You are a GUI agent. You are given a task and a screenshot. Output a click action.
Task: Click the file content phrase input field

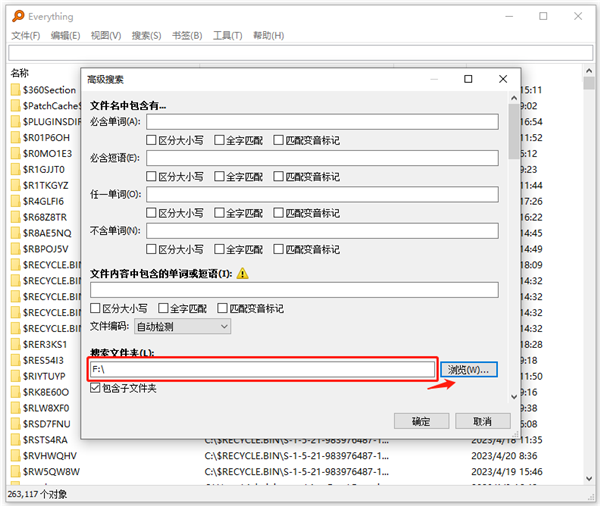click(x=294, y=290)
